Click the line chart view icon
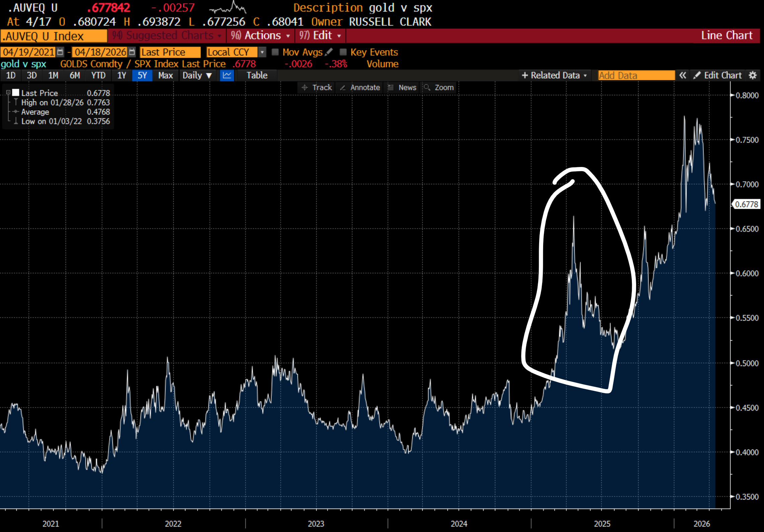Image resolution: width=764 pixels, height=532 pixels. coord(227,75)
